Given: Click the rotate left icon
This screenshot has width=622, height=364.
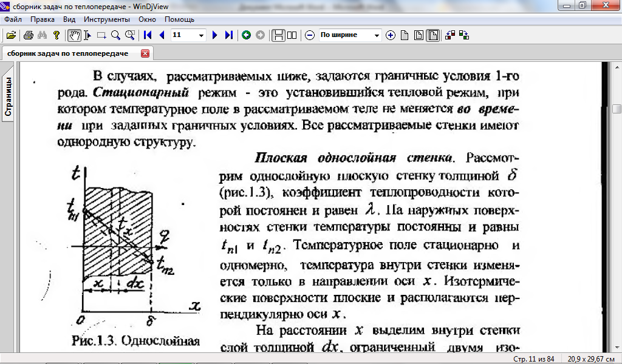Looking at the screenshot, I should [450, 35].
